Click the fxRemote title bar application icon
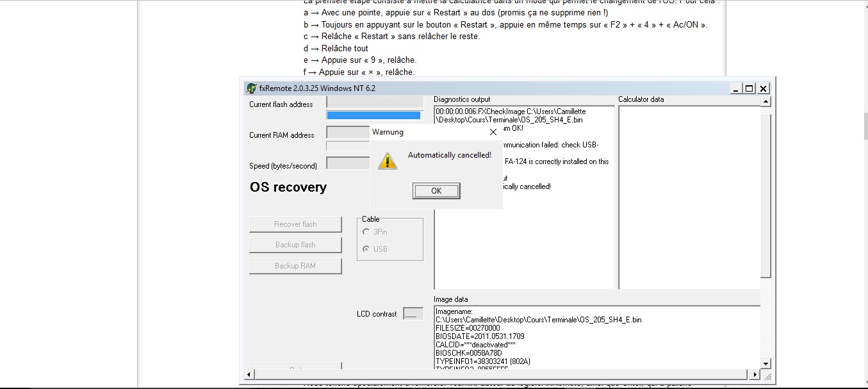868x389 pixels. tap(251, 88)
